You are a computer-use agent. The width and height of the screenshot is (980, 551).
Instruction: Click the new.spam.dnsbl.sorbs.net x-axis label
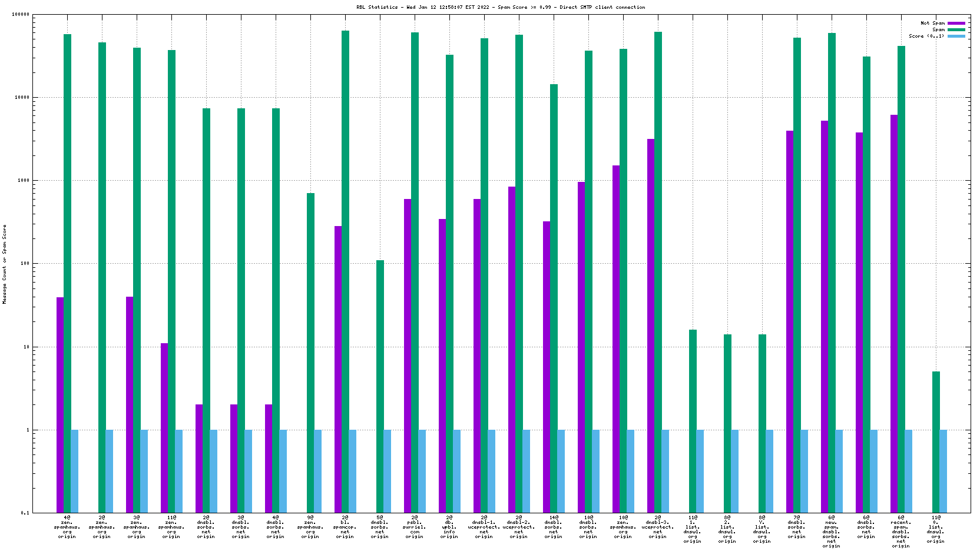[x=831, y=532]
